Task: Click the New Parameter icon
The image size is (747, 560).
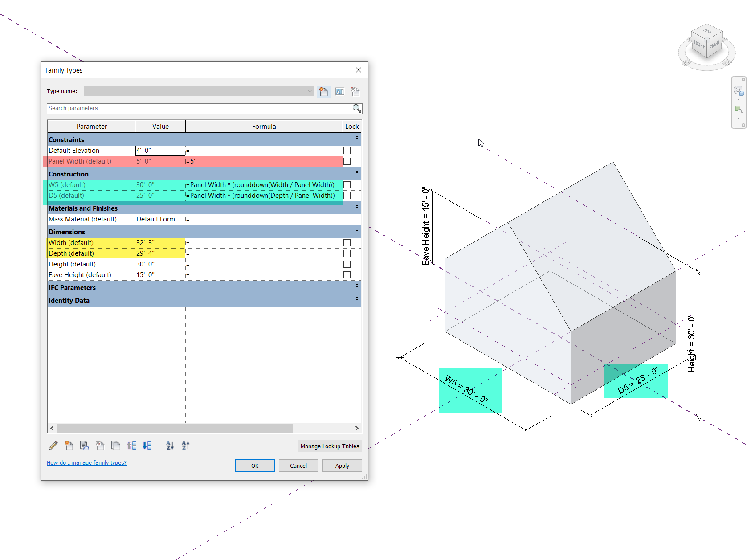Action: tap(69, 445)
